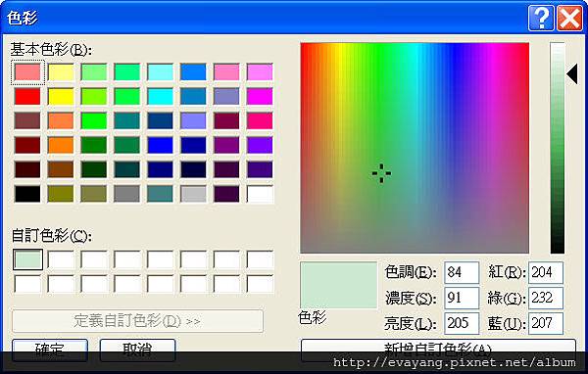Pick the white basic color swatch
The image size is (588, 374).
tap(260, 194)
